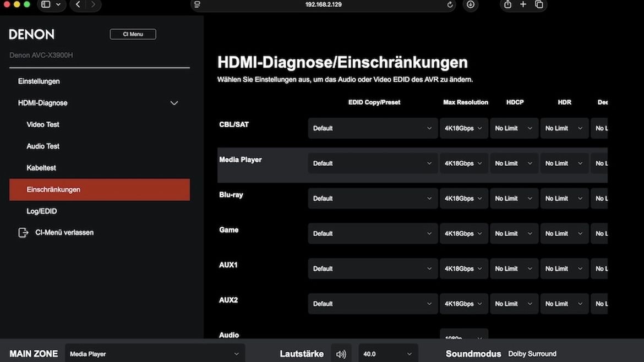The height and width of the screenshot is (362, 644).
Task: Click the Dolby Surround sound mode text
Action: click(x=532, y=354)
